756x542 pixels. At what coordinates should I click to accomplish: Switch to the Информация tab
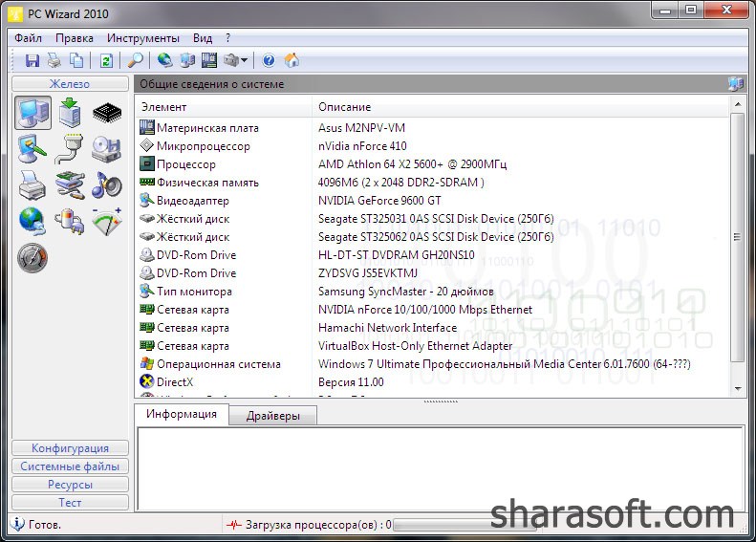coord(182,414)
